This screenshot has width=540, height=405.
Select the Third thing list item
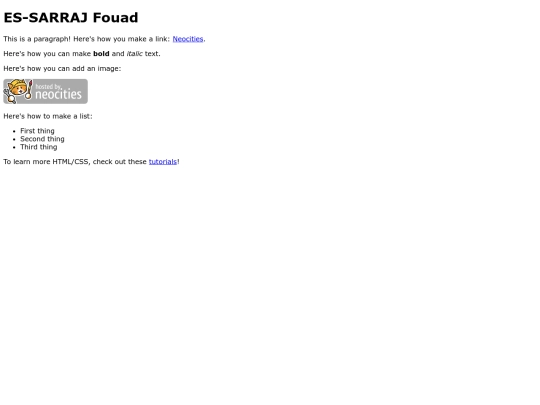coord(39,147)
